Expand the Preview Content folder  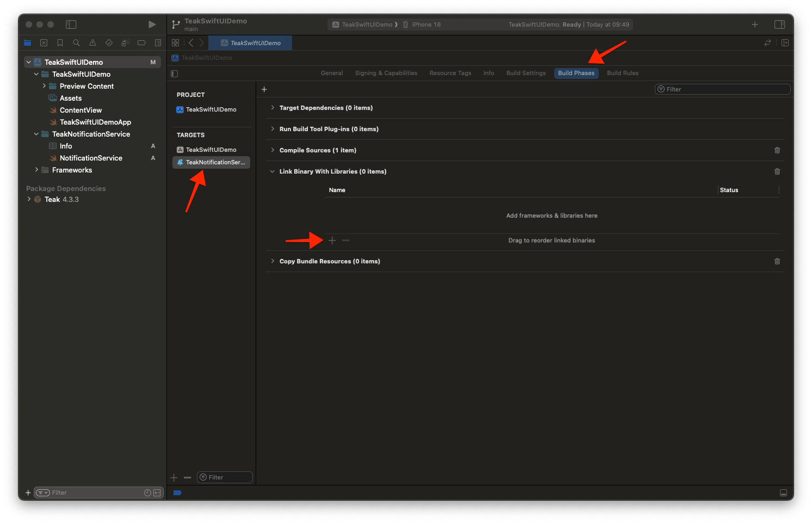44,87
